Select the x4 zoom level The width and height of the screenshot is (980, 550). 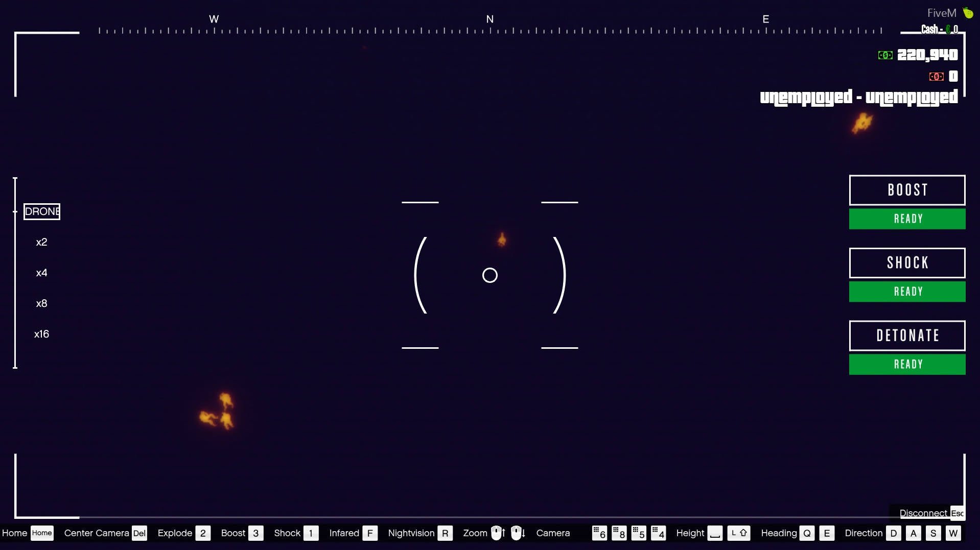(x=42, y=273)
